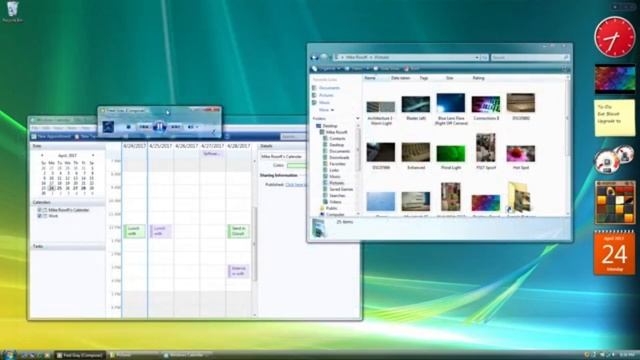
Task: Stop playback in the media player
Action: (x=129, y=127)
